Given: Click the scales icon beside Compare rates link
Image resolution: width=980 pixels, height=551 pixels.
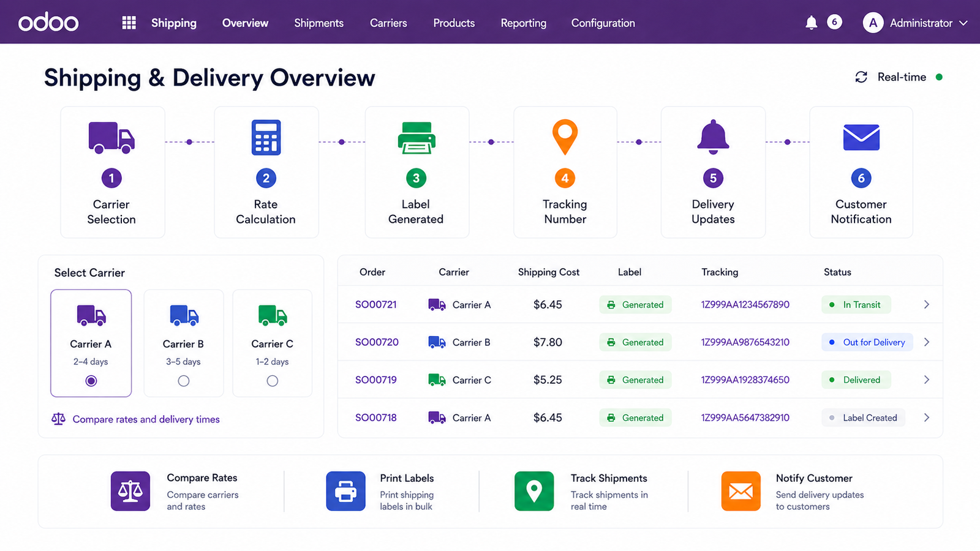Looking at the screenshot, I should tap(58, 419).
